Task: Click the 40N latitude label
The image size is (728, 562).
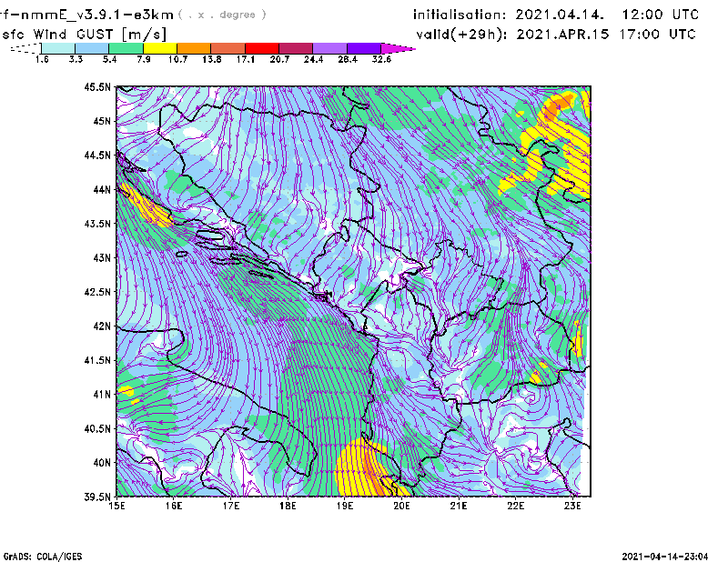Action: [x=102, y=463]
